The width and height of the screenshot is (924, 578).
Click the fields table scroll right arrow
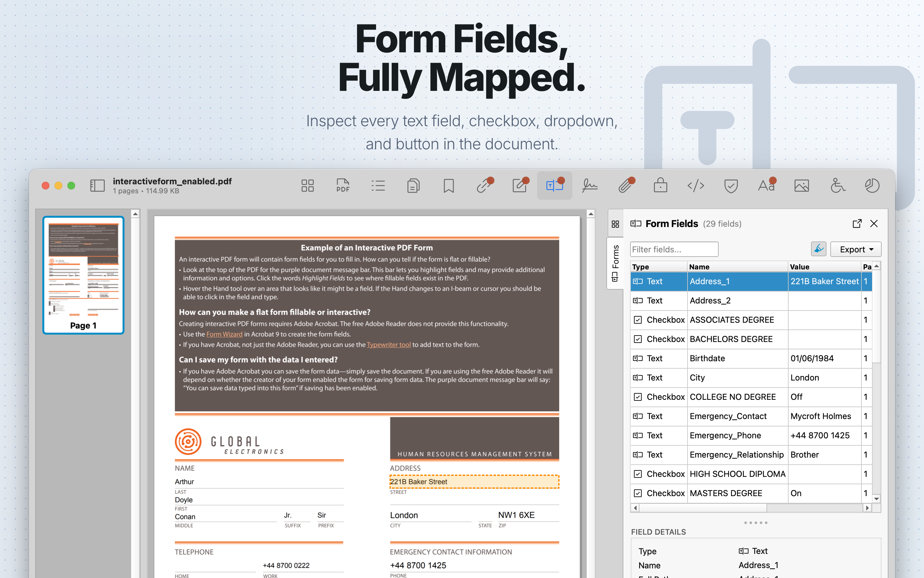[x=868, y=508]
